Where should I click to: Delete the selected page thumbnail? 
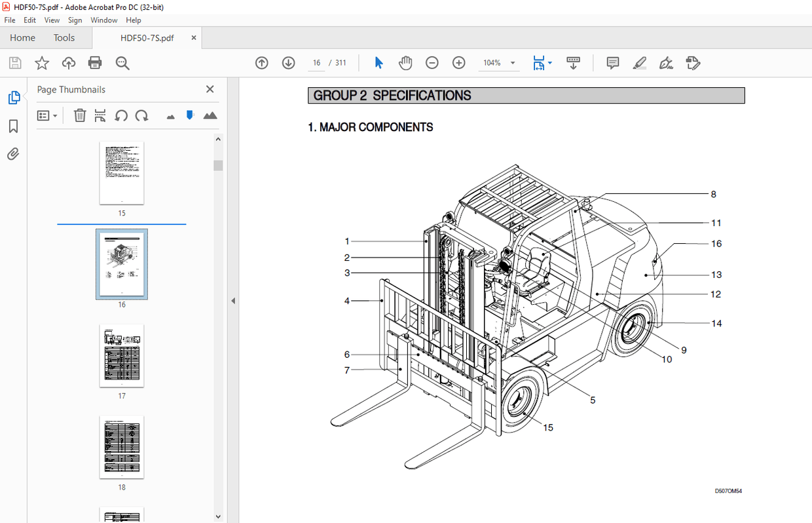point(79,115)
